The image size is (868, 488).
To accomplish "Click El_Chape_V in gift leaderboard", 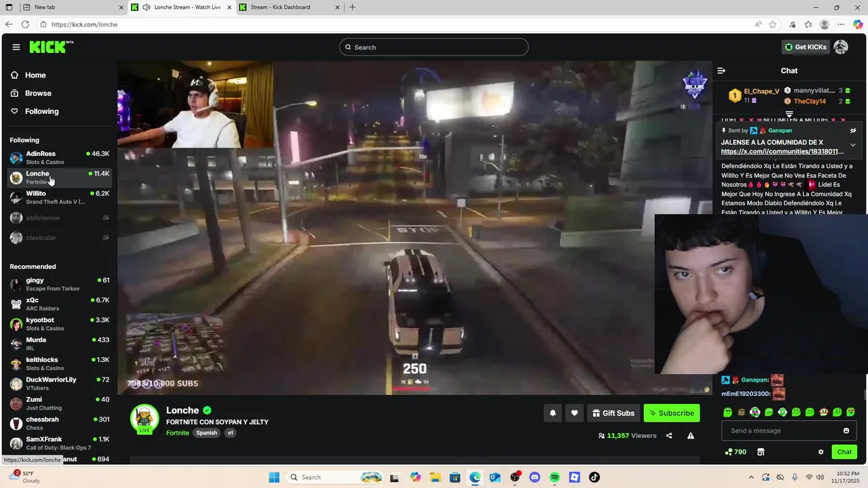I will pyautogui.click(x=762, y=91).
